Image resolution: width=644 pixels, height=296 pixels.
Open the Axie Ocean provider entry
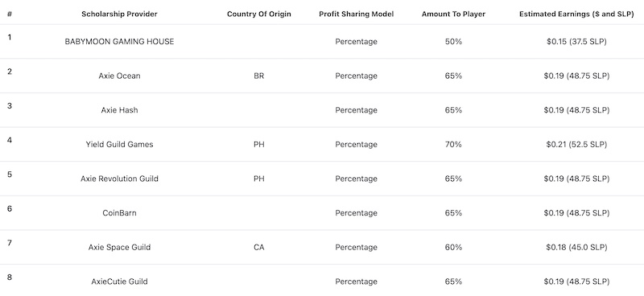point(119,76)
